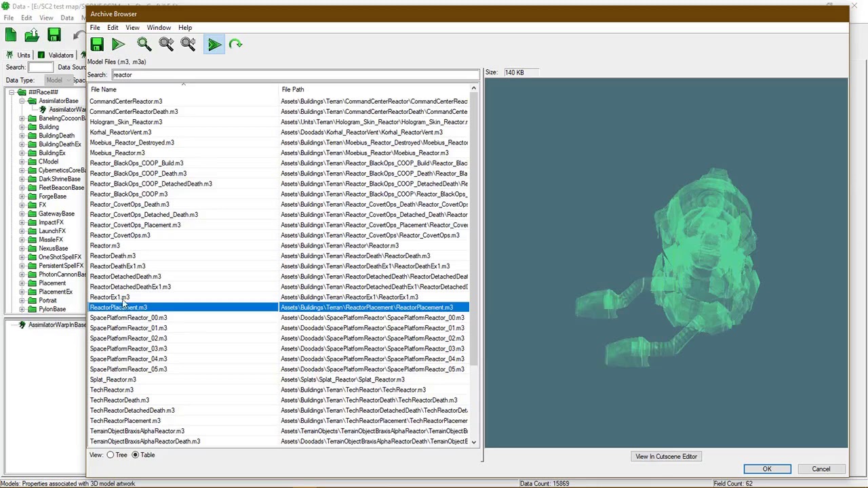Click the file list scroll-up arrow
Viewport: 868px width, 488px height.
[473, 89]
